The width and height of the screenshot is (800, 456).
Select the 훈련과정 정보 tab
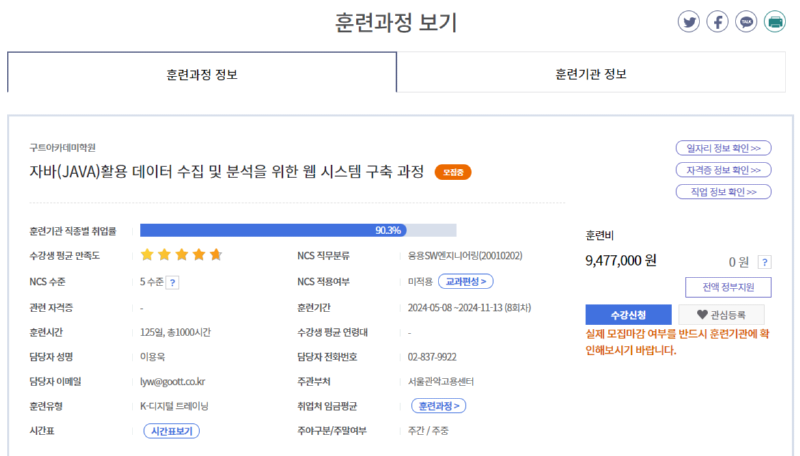tap(202, 72)
